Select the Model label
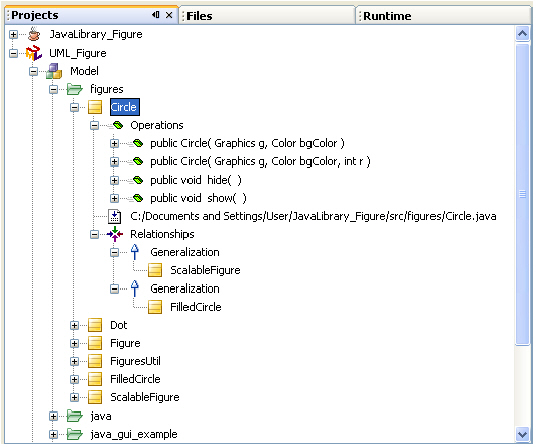537x447 pixels. point(84,71)
